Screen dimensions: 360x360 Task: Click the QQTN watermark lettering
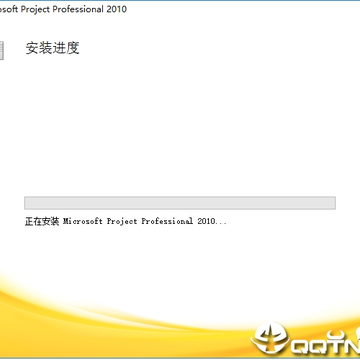pyautogui.click(x=325, y=346)
